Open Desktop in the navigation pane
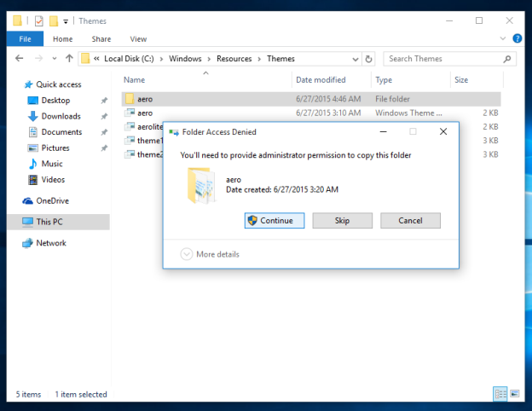Image resolution: width=532 pixels, height=411 pixels. [55, 101]
